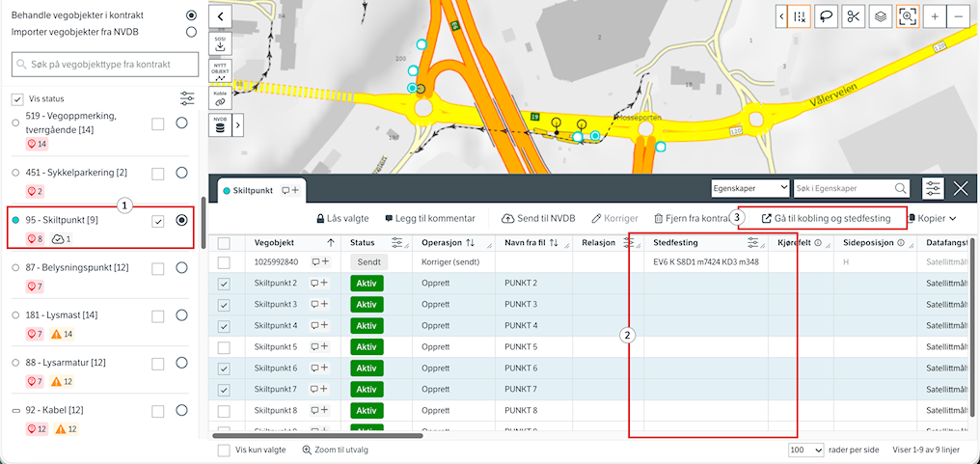
Task: Open the map layers icon
Action: (880, 16)
